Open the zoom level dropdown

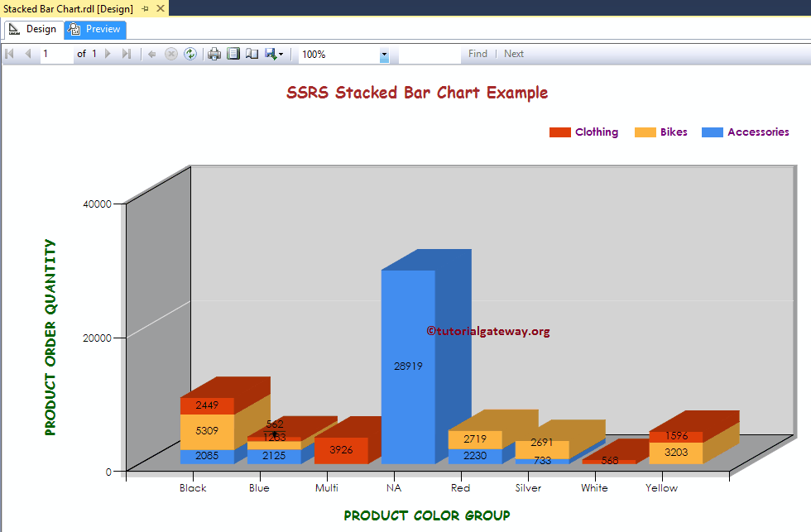click(x=383, y=54)
